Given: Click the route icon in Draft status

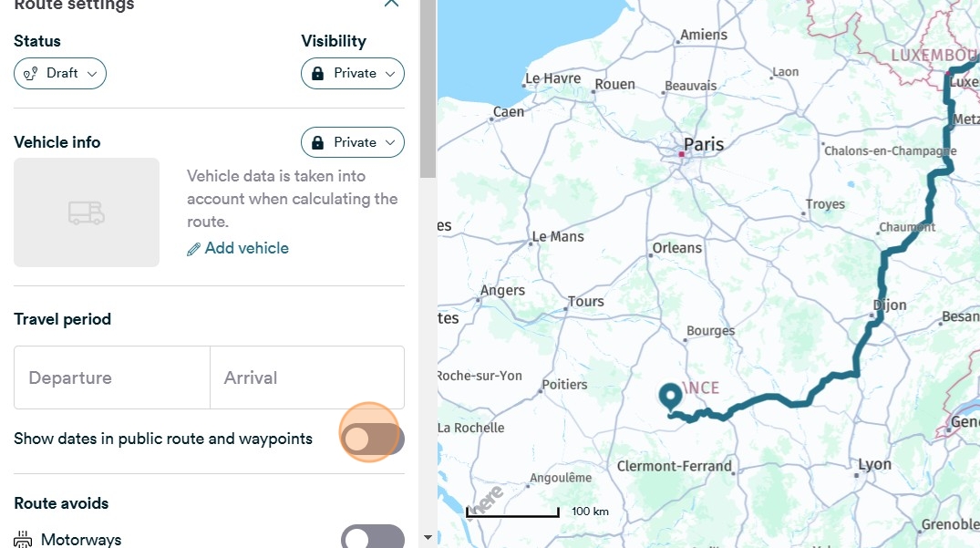Looking at the screenshot, I should tap(30, 74).
